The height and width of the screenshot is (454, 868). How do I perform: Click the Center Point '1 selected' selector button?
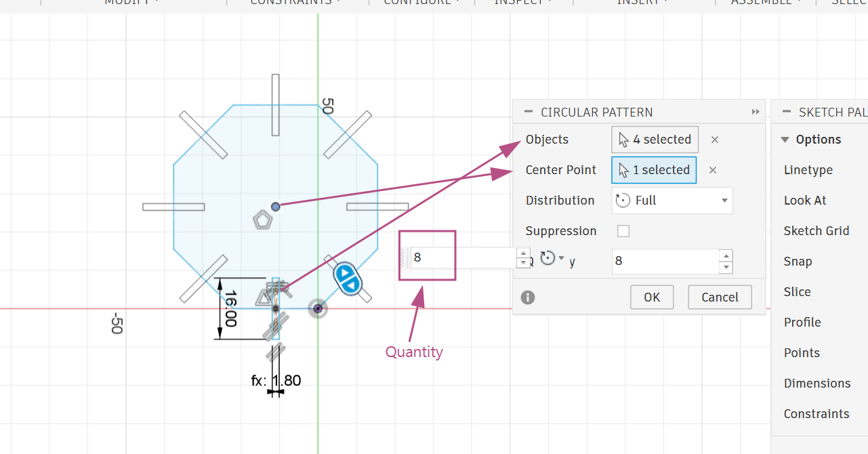click(x=654, y=170)
